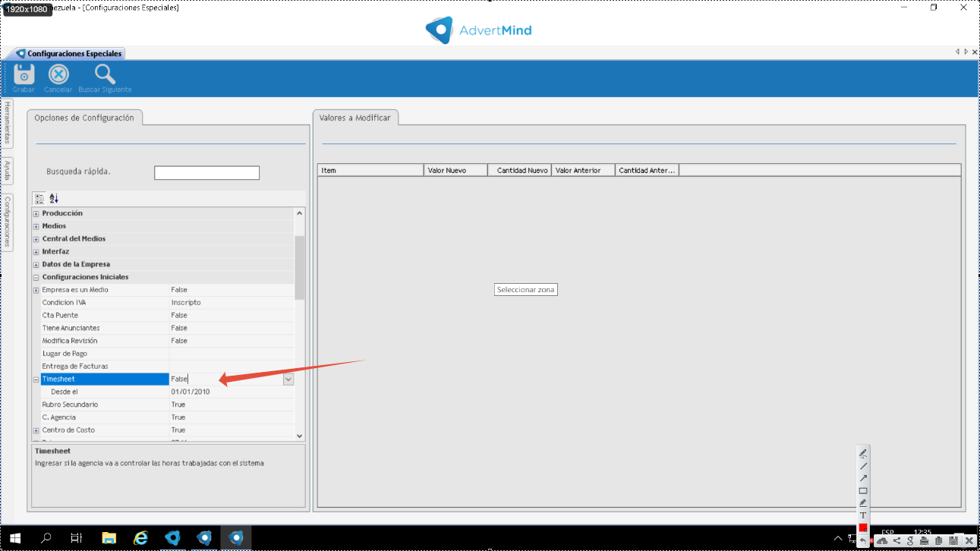Open Windows taskbar search
The height and width of the screenshot is (551, 980).
[x=46, y=537]
